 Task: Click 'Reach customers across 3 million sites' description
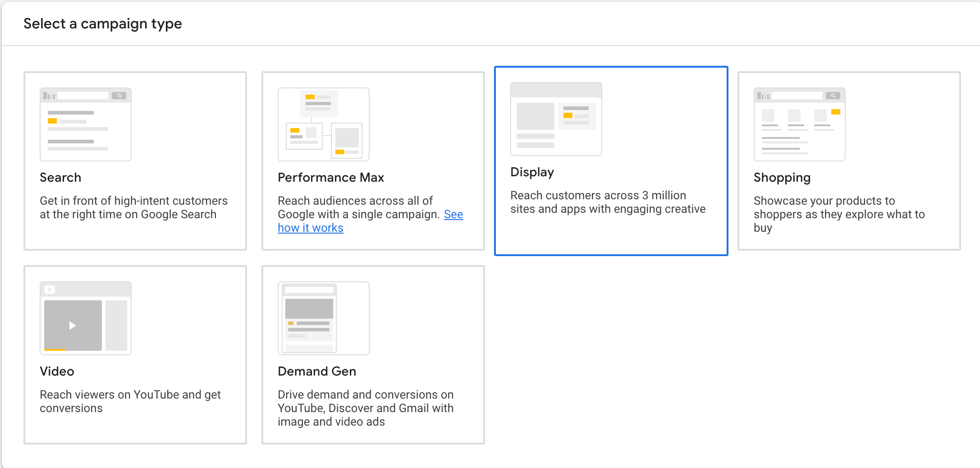(x=608, y=202)
